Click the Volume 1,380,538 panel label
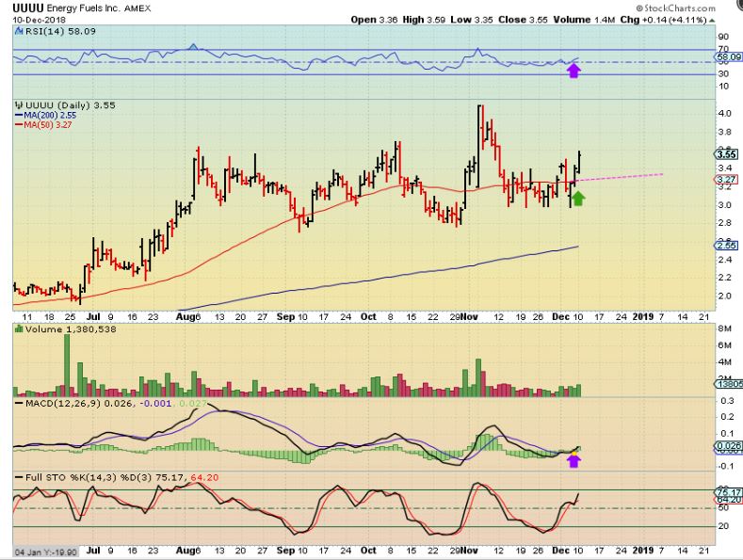The height and width of the screenshot is (560, 743). coord(59,329)
